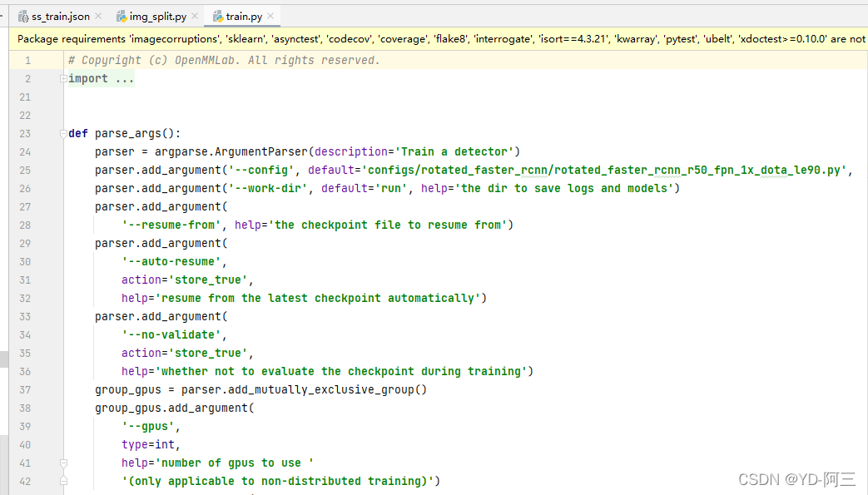Click the '--gpus' argument string

point(148,426)
